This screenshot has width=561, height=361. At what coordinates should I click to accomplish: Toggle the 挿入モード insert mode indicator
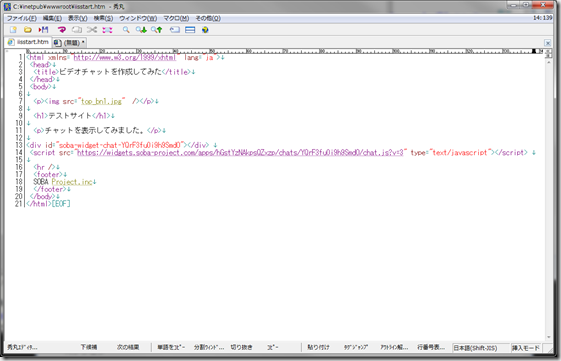525,348
